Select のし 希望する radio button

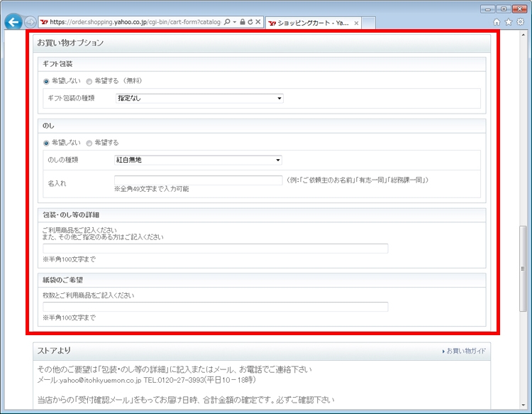[89, 143]
